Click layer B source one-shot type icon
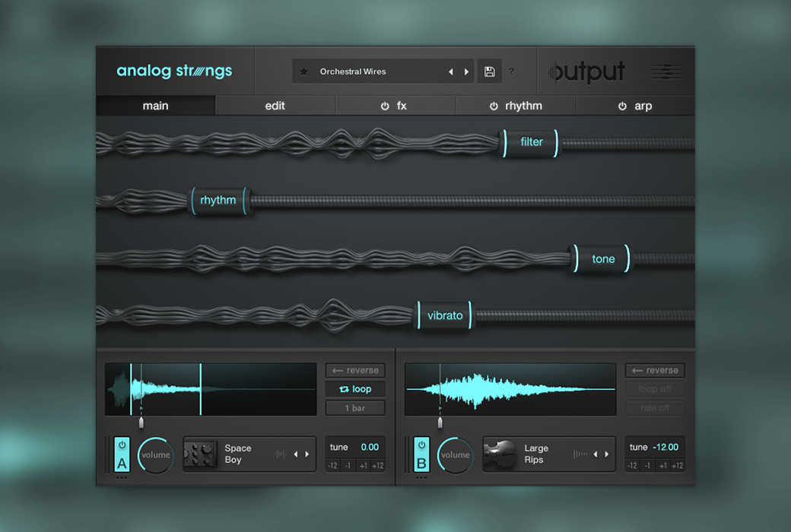This screenshot has width=791, height=532. click(580, 454)
